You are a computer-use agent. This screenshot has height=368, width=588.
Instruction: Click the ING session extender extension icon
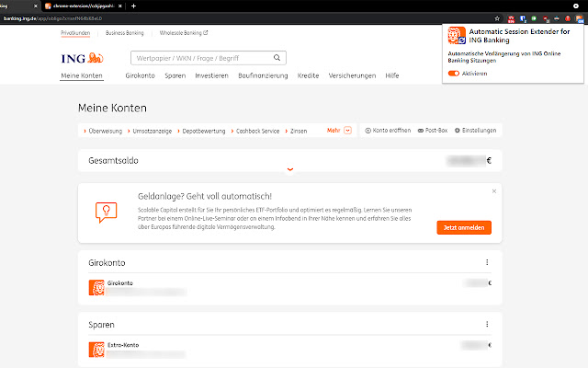tap(580, 18)
